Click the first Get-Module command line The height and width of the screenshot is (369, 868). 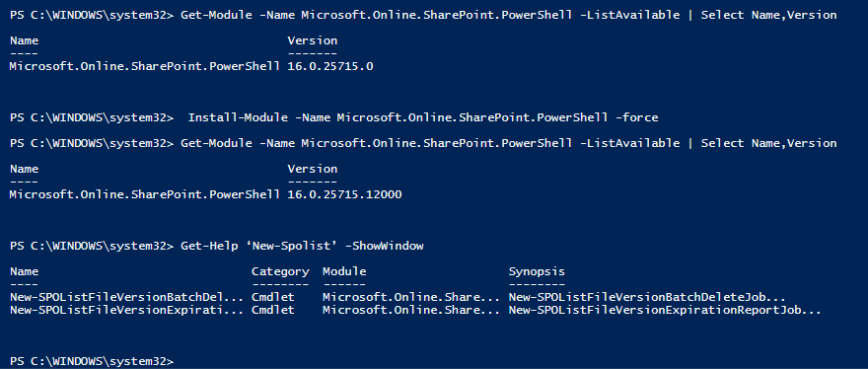point(423,15)
